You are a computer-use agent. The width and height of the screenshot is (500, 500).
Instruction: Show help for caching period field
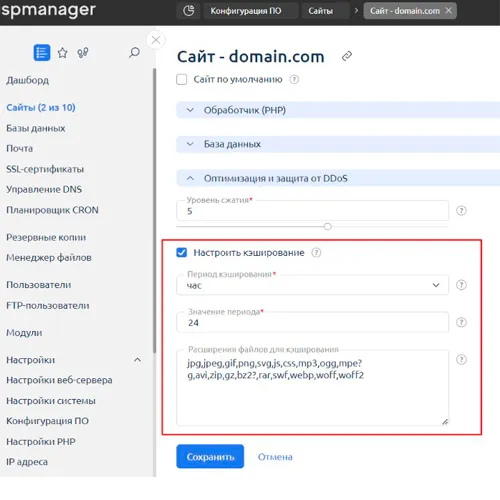461,285
